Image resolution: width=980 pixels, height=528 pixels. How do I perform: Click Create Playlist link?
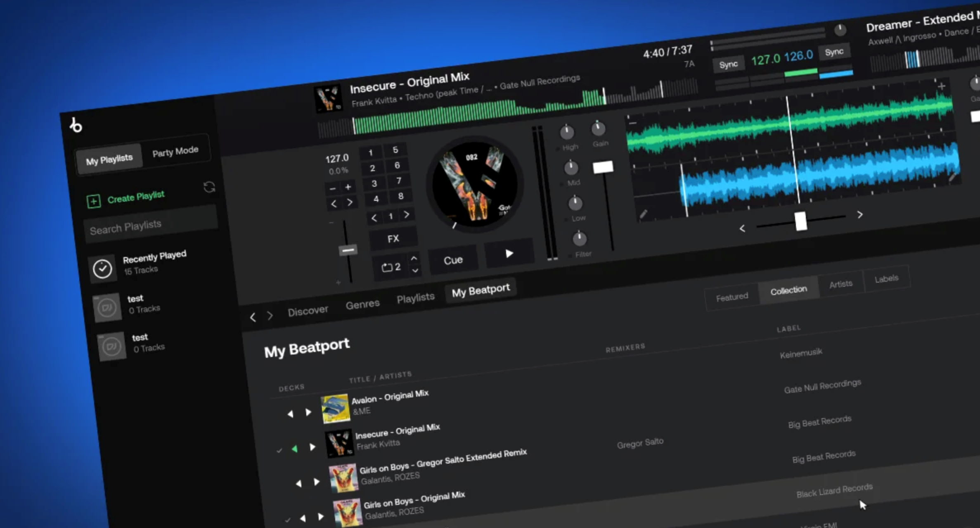[x=136, y=196]
